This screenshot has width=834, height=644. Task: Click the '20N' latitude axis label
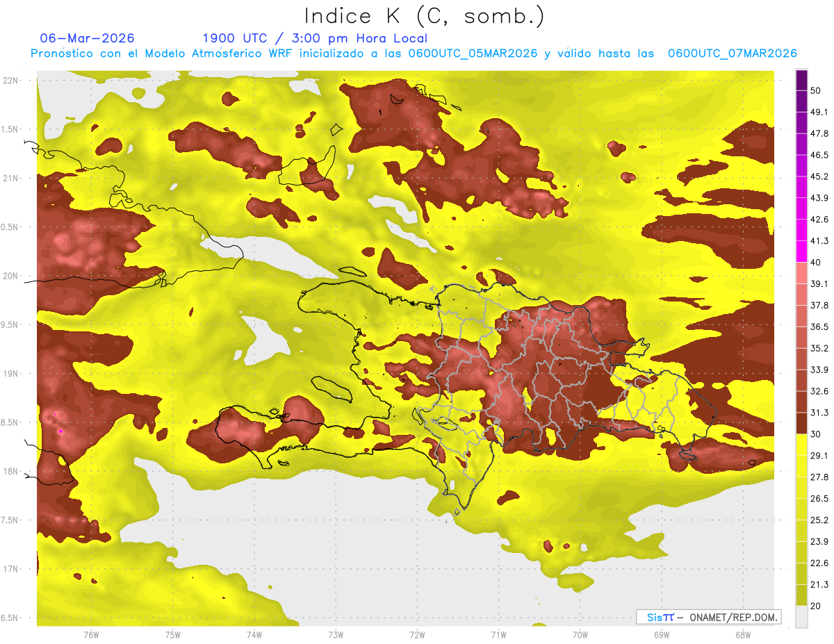[x=11, y=276]
